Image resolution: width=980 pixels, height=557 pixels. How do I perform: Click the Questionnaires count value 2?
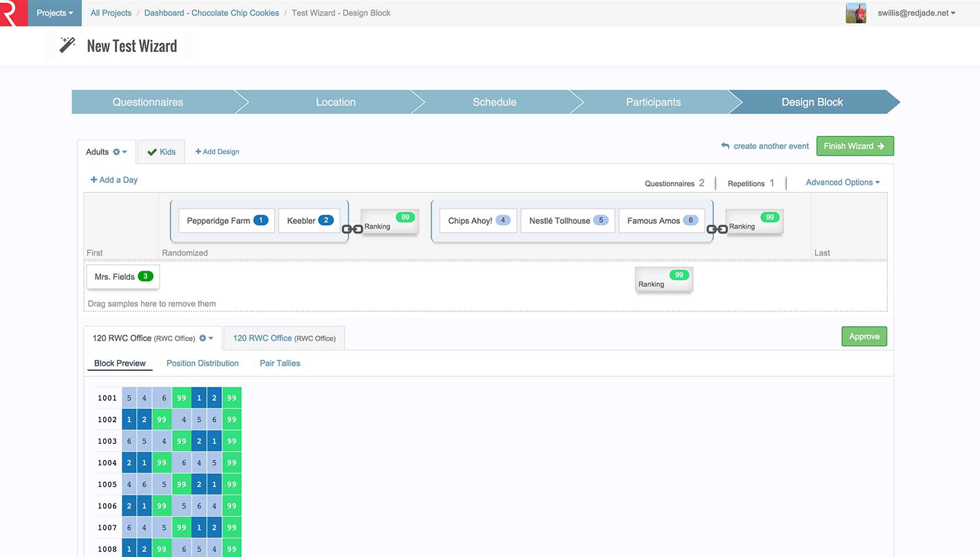pos(701,183)
